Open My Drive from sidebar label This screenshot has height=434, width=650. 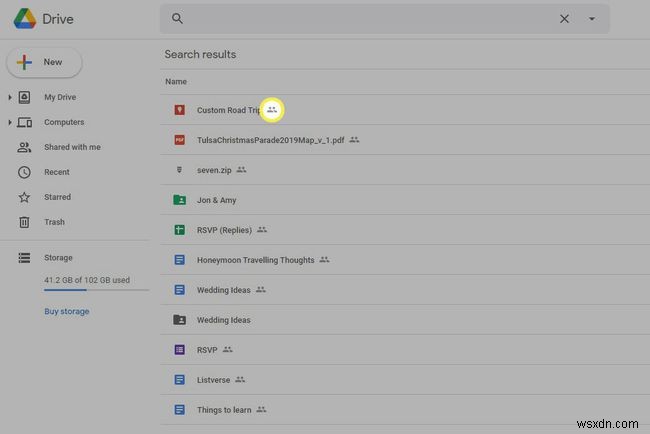point(60,97)
